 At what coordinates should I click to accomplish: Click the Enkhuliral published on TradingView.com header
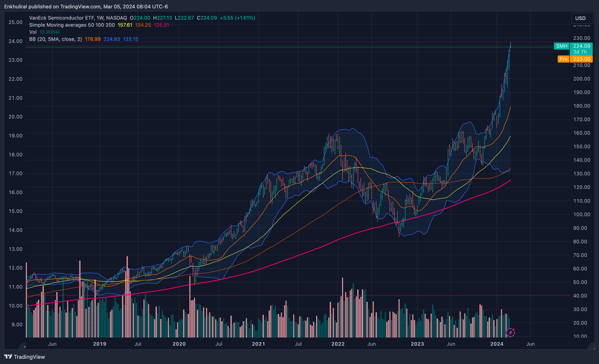[86, 6]
